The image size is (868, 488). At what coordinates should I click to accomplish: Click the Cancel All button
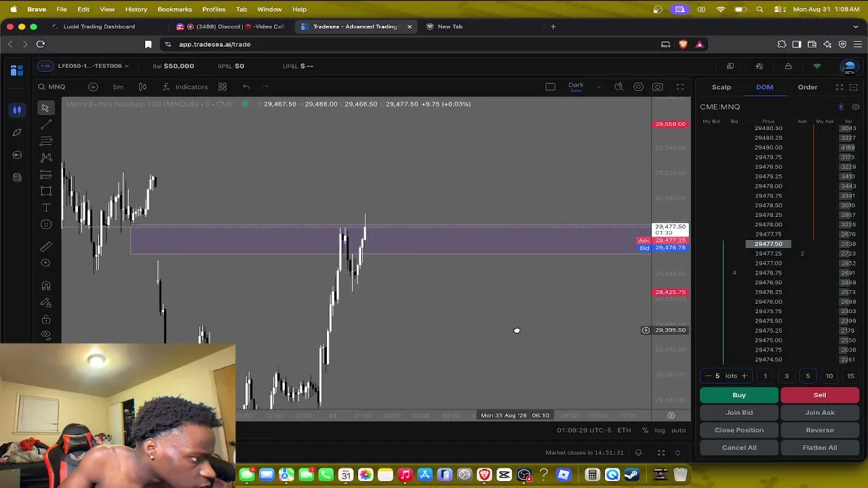click(x=739, y=448)
